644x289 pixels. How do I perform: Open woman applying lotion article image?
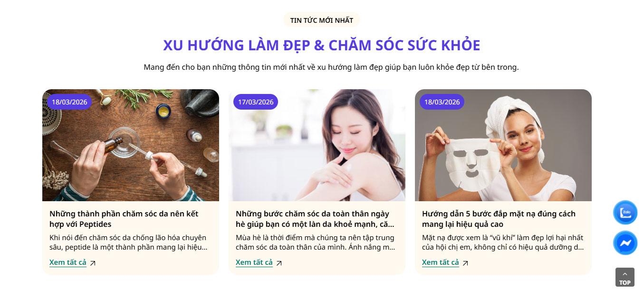click(x=317, y=145)
